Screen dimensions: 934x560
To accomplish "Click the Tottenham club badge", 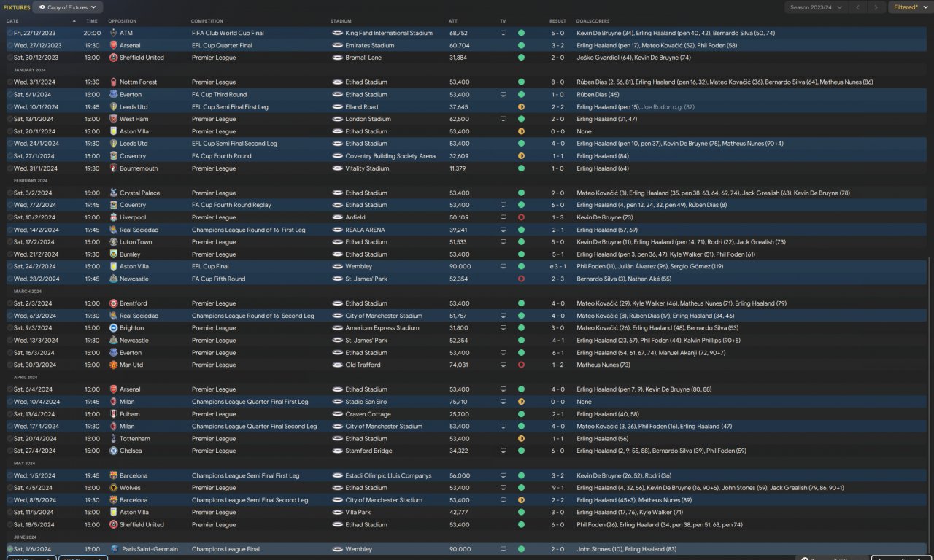I will (113, 439).
